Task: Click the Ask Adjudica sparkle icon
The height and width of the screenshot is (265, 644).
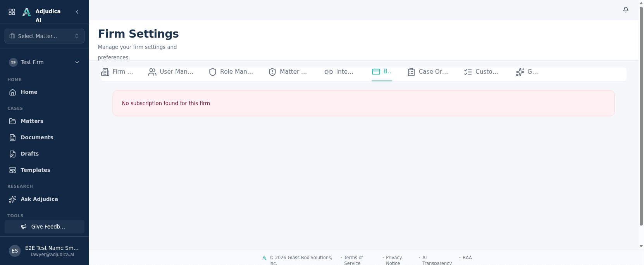Action: tap(13, 199)
